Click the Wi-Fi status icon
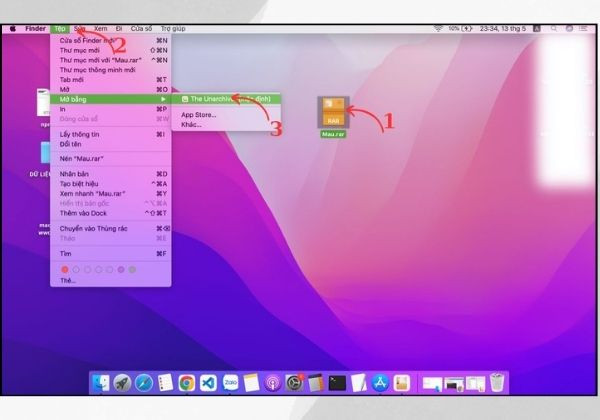 tap(438, 29)
